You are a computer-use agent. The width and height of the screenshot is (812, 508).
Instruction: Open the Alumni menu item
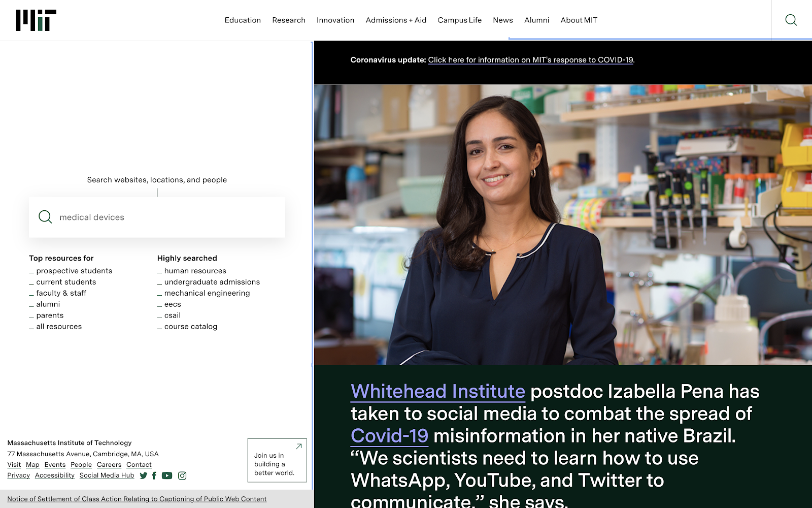click(x=537, y=20)
